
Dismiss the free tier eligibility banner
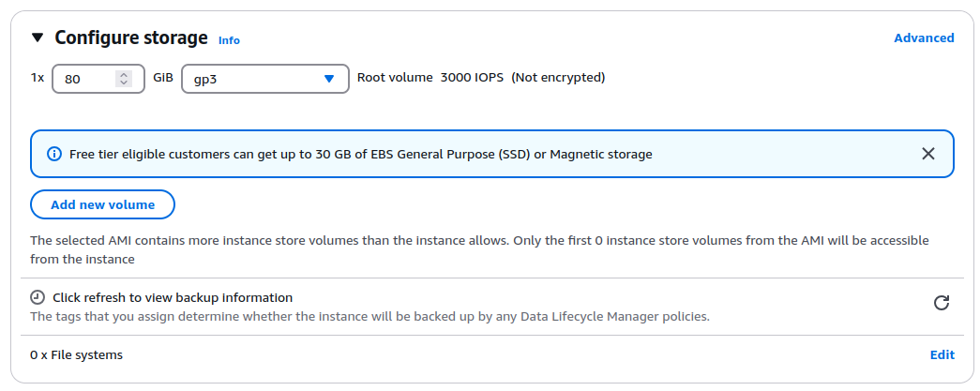pos(928,154)
